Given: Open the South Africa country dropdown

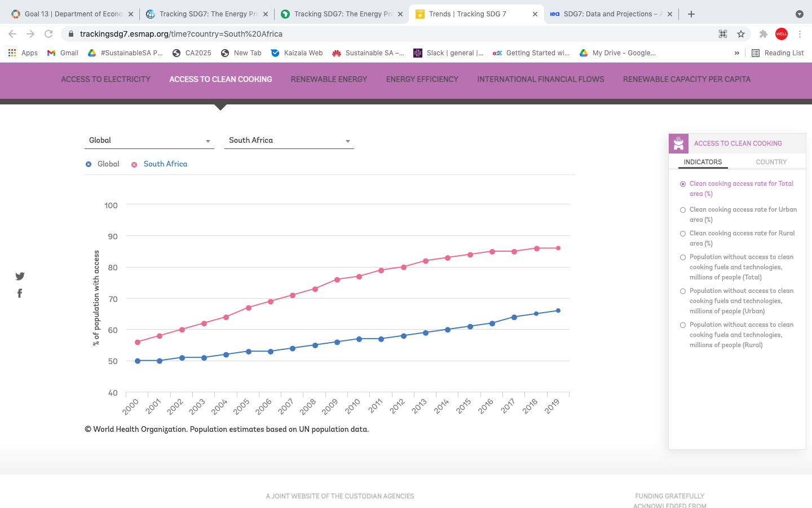Looking at the screenshot, I should (289, 141).
